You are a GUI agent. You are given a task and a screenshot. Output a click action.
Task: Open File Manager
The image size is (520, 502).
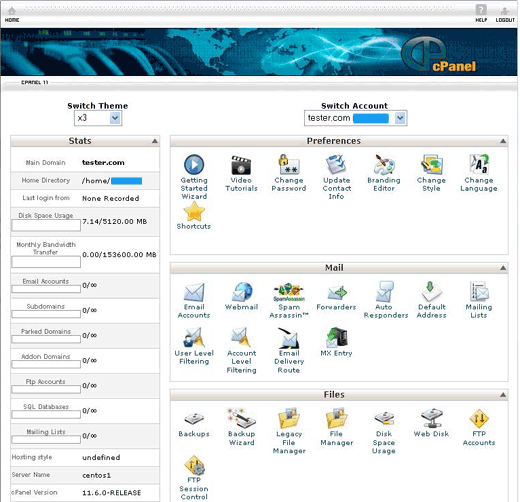point(336,427)
